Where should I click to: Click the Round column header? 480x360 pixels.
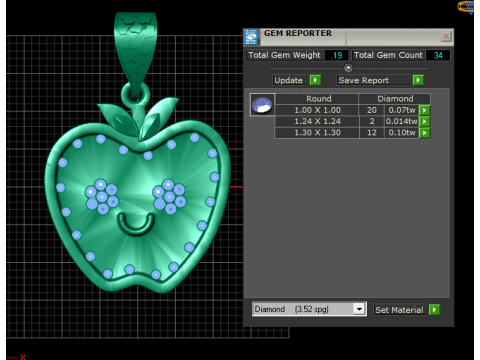[317, 99]
